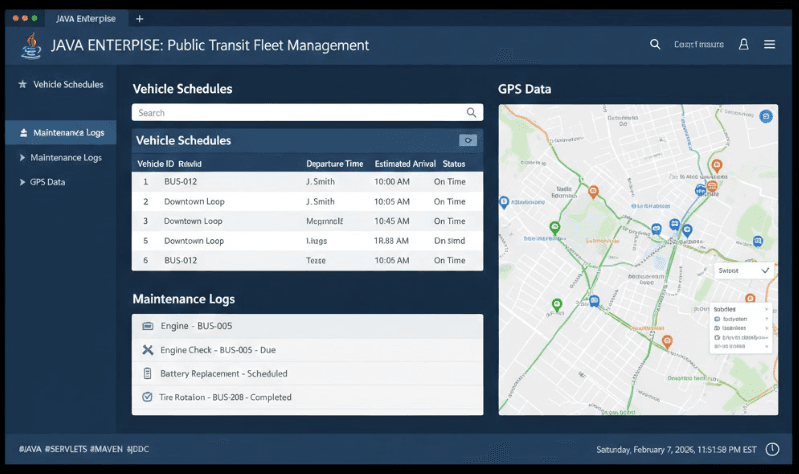This screenshot has height=474, width=799.
Task: Select the orange map pin beside Nadle label
Action: pyautogui.click(x=593, y=192)
